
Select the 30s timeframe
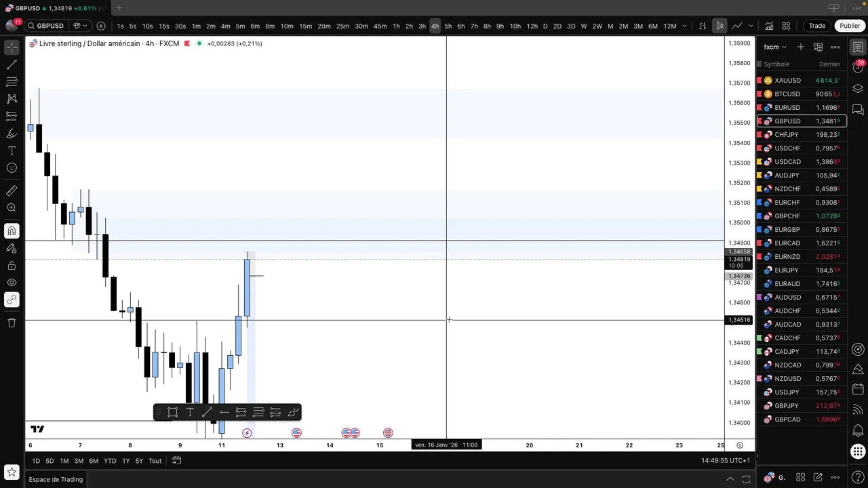click(180, 26)
